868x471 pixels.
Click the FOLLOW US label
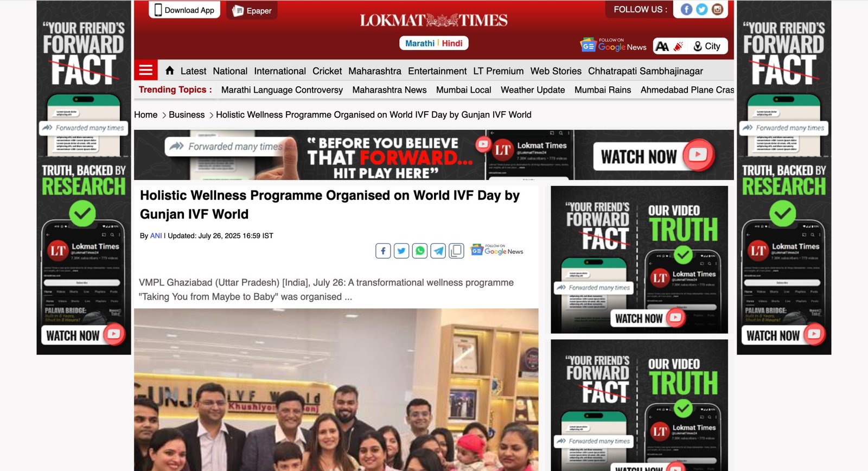click(640, 9)
